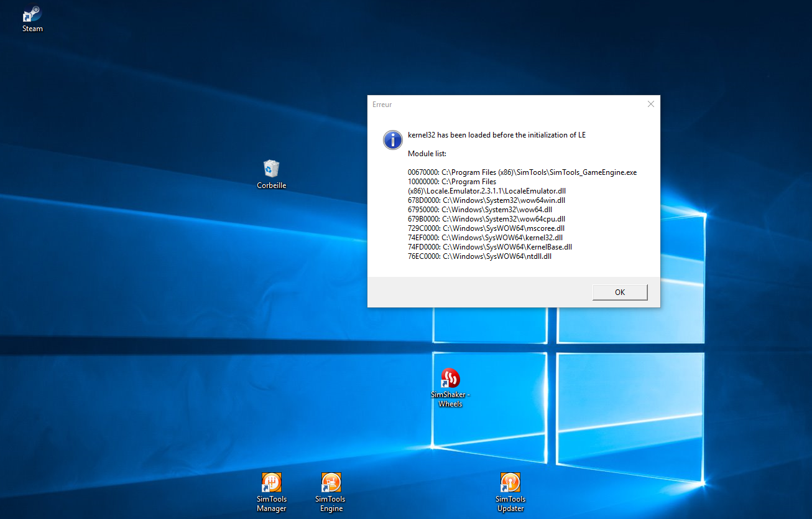Close the Erreur dialog window
Screen dimensions: 812x519
[x=650, y=105]
